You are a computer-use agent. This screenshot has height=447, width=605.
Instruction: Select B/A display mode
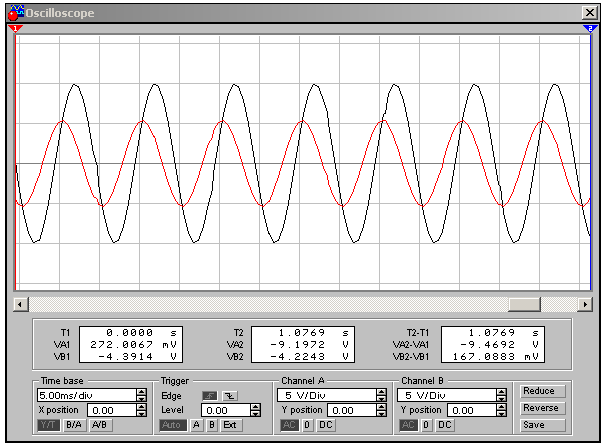(x=74, y=425)
